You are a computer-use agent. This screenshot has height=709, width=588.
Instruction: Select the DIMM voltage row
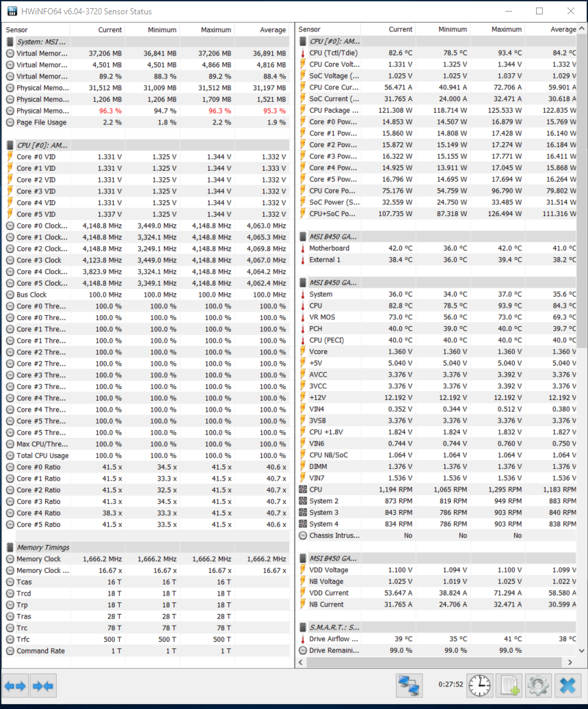click(x=436, y=466)
